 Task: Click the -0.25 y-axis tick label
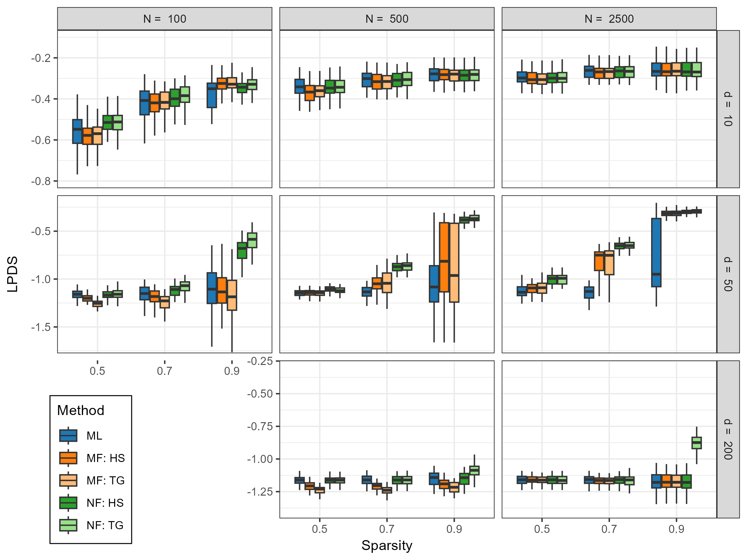260,361
